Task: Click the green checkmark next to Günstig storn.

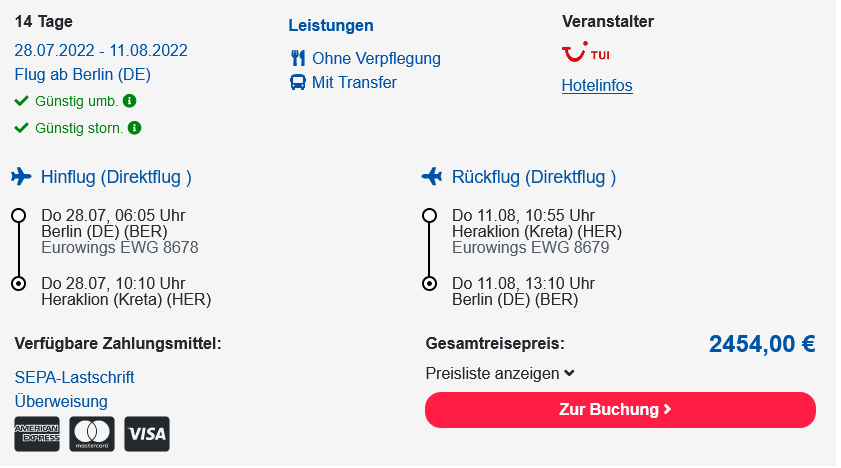Action: 21,128
